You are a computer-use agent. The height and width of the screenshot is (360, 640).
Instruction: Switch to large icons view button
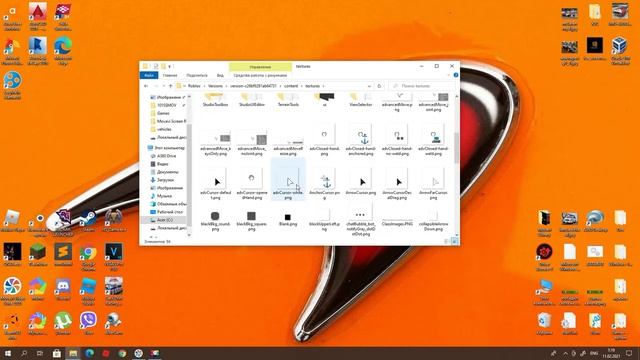pos(454,242)
